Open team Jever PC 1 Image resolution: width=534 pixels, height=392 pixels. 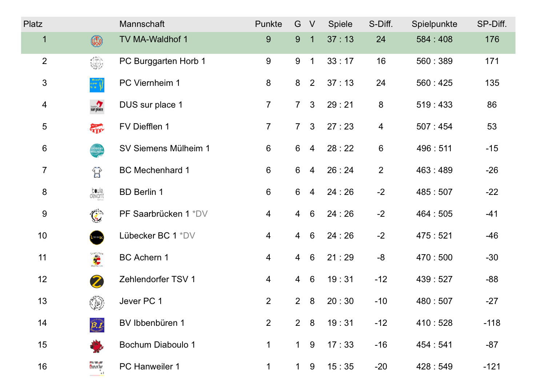coord(141,301)
